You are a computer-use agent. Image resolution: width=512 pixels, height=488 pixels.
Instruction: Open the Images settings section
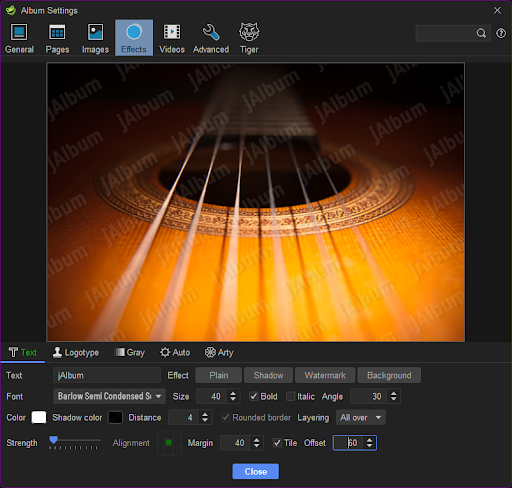click(x=95, y=38)
